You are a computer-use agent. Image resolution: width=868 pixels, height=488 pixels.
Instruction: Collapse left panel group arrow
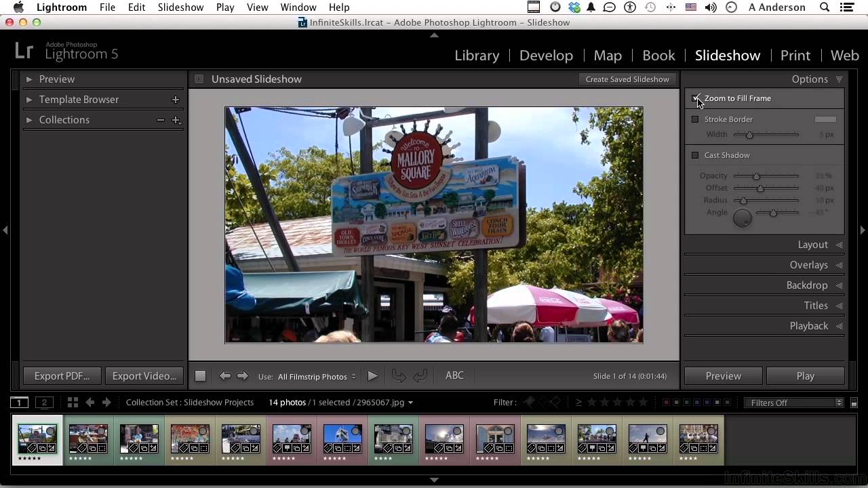pyautogui.click(x=5, y=230)
